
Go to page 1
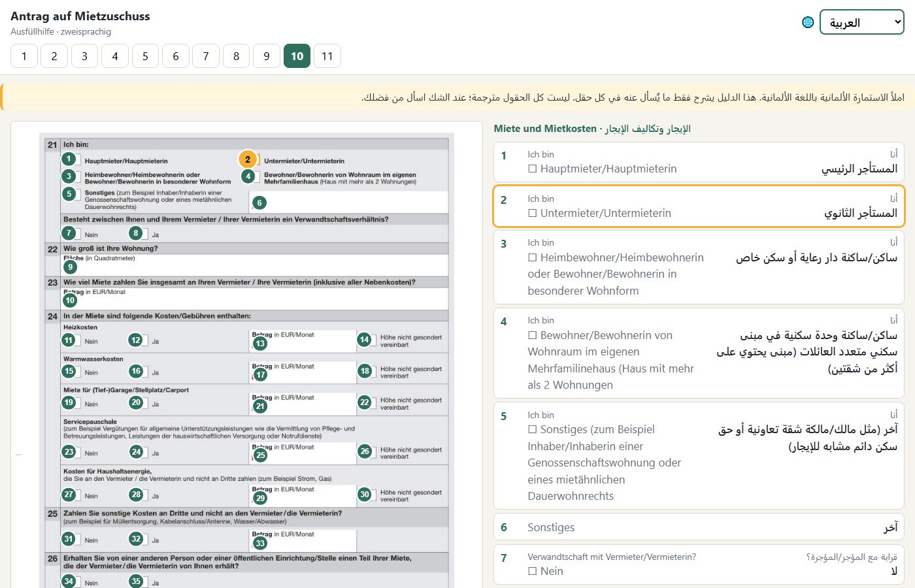tap(24, 56)
